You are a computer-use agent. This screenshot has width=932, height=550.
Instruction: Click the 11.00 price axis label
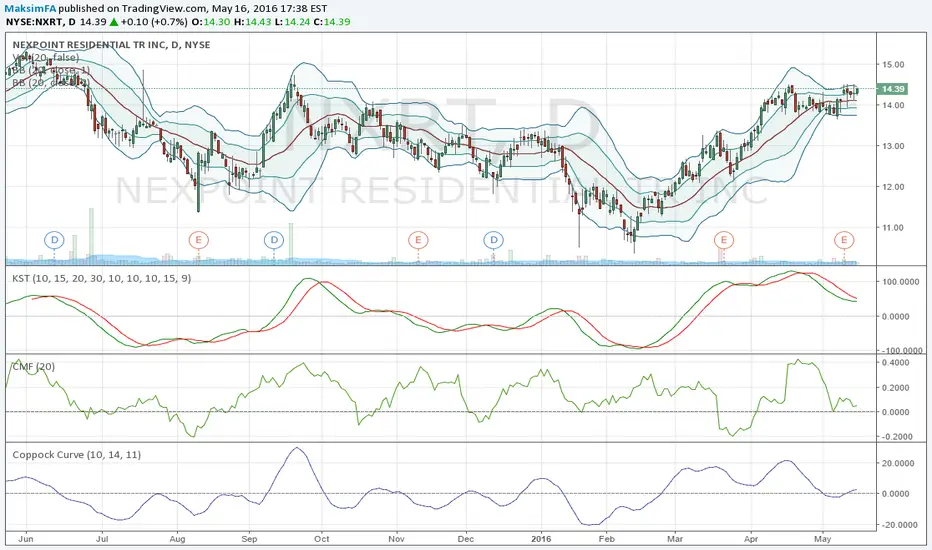click(x=893, y=227)
